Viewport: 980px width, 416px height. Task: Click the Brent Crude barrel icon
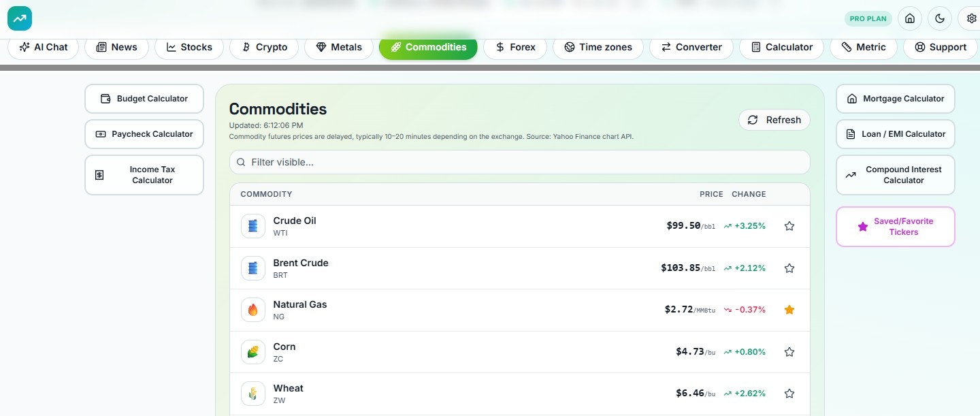coord(253,268)
